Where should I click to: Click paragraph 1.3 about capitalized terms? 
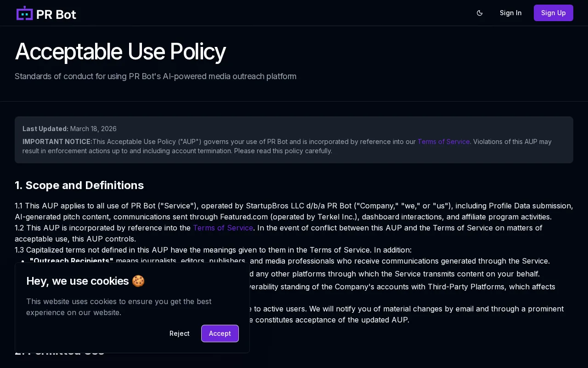[213, 250]
